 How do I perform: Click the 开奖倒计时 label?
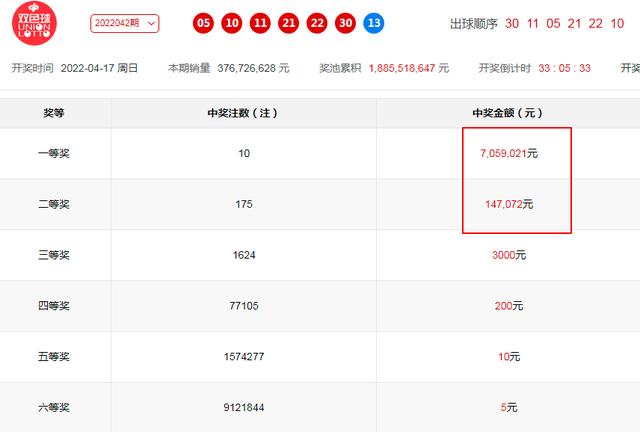point(504,68)
